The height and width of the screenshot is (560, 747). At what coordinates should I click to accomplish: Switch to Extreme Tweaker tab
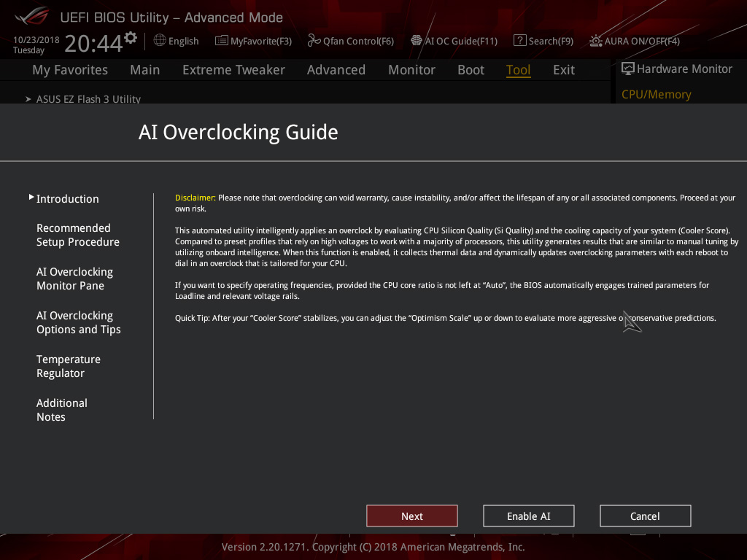233,70
